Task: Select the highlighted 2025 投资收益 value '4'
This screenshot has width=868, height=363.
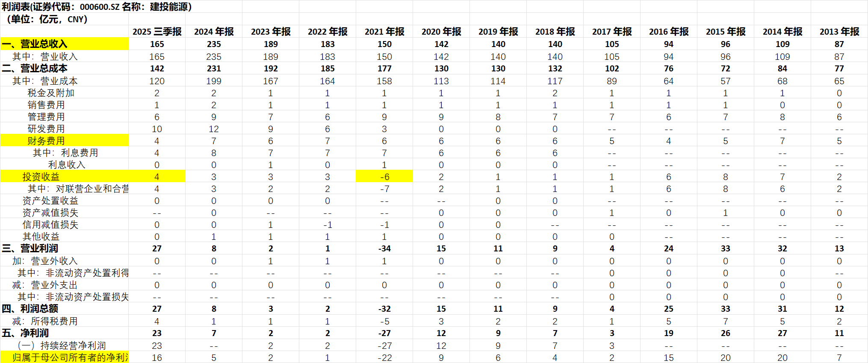Action: pyautogui.click(x=157, y=177)
